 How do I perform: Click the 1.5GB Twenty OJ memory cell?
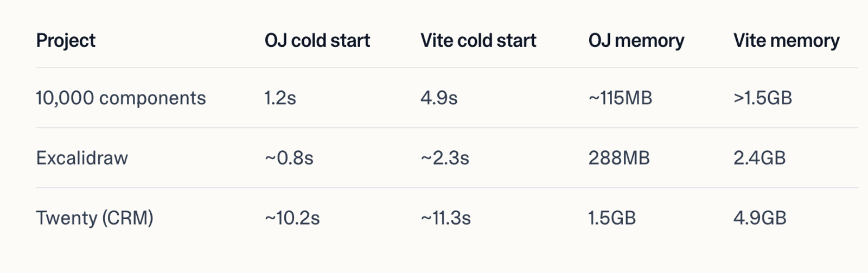coord(612,218)
